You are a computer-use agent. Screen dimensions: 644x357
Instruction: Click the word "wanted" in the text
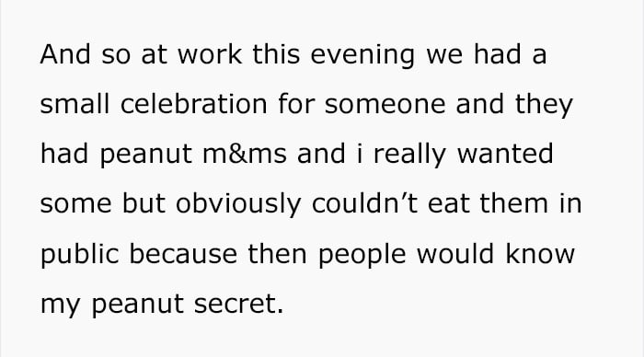(505, 154)
